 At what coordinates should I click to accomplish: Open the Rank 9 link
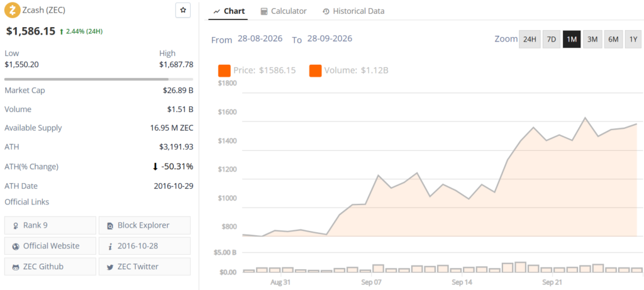(50, 225)
